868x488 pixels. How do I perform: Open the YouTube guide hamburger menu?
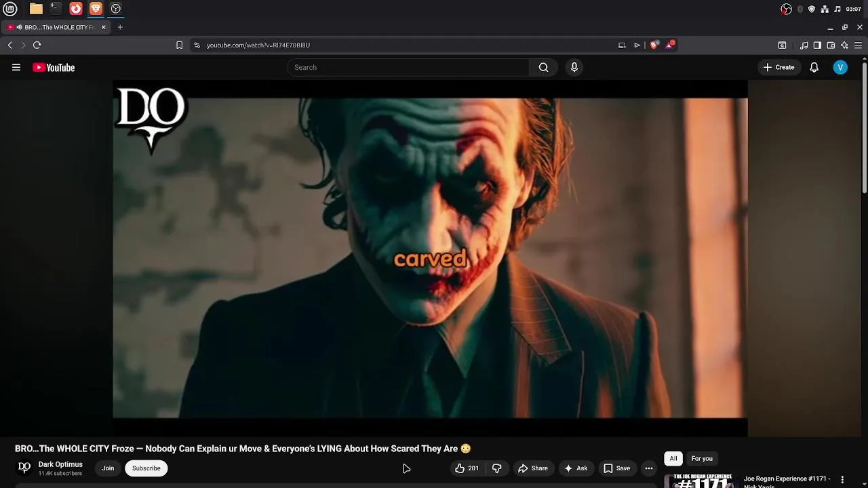point(16,67)
